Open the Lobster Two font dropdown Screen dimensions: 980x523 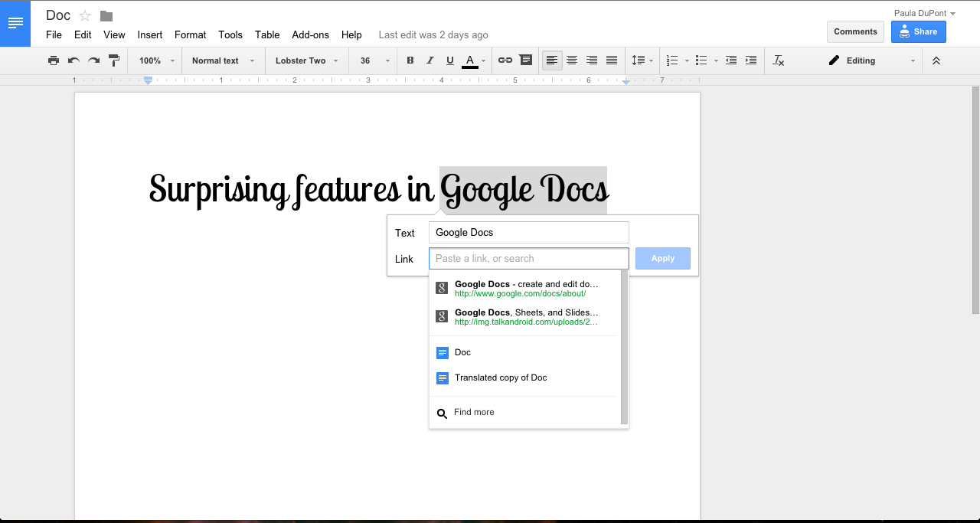pos(306,60)
